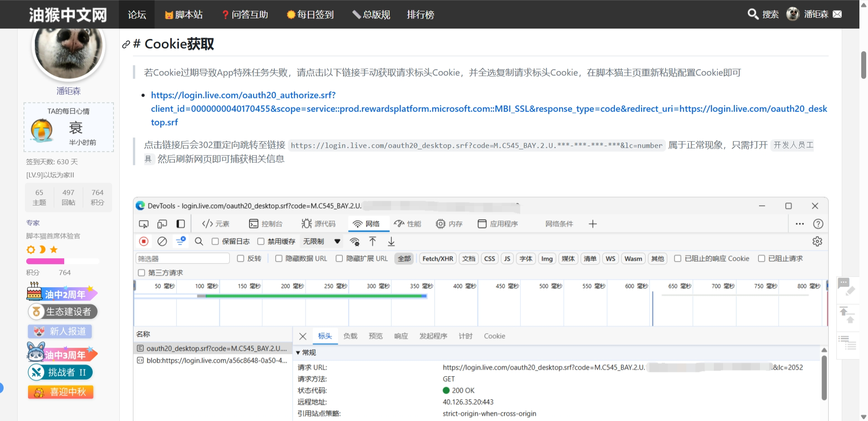Switch to the 元素 DevTools tab
The image size is (868, 421).
(216, 224)
